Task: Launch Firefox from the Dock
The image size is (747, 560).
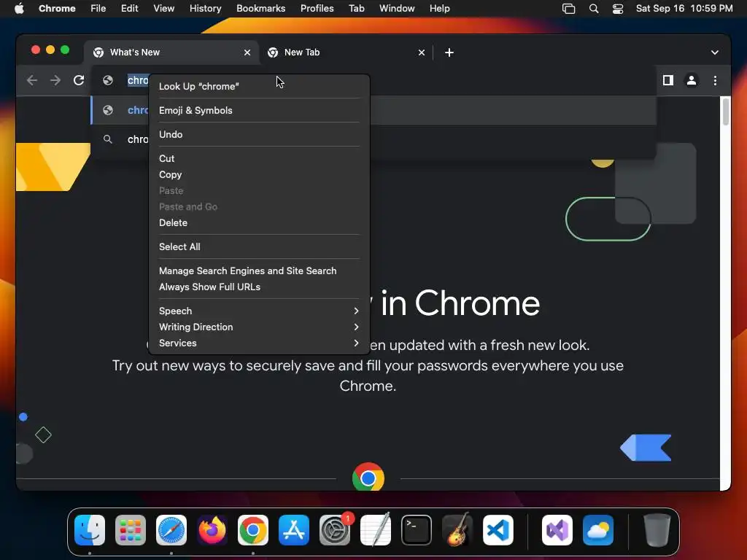Action: pos(212,530)
